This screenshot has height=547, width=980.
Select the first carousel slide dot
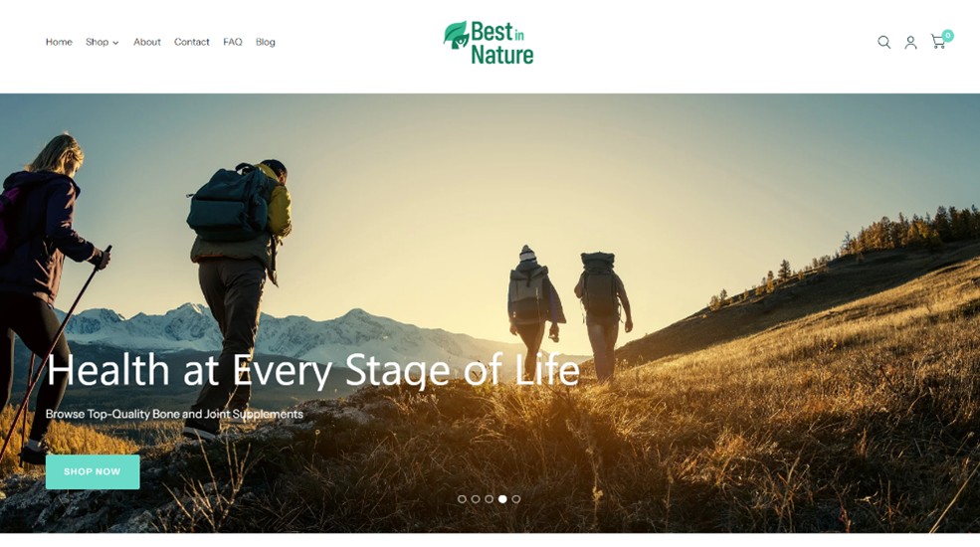[462, 499]
